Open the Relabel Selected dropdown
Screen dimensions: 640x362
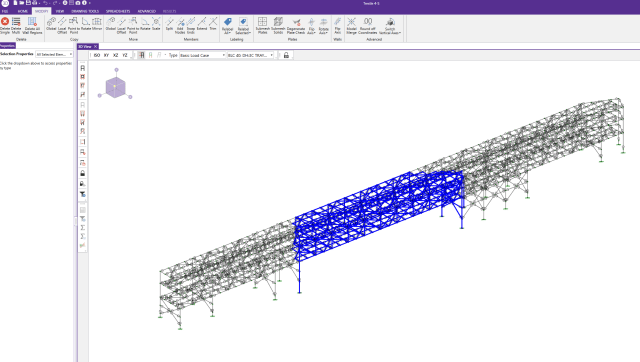pos(243,25)
